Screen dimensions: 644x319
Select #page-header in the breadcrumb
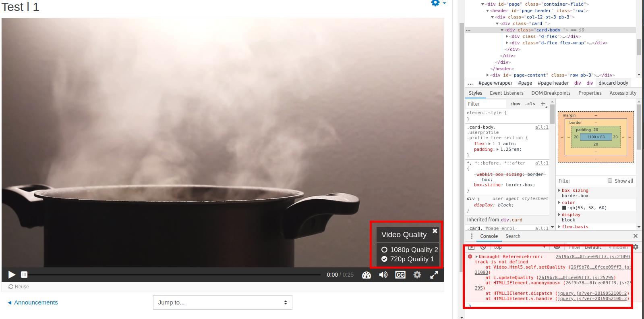(x=553, y=83)
